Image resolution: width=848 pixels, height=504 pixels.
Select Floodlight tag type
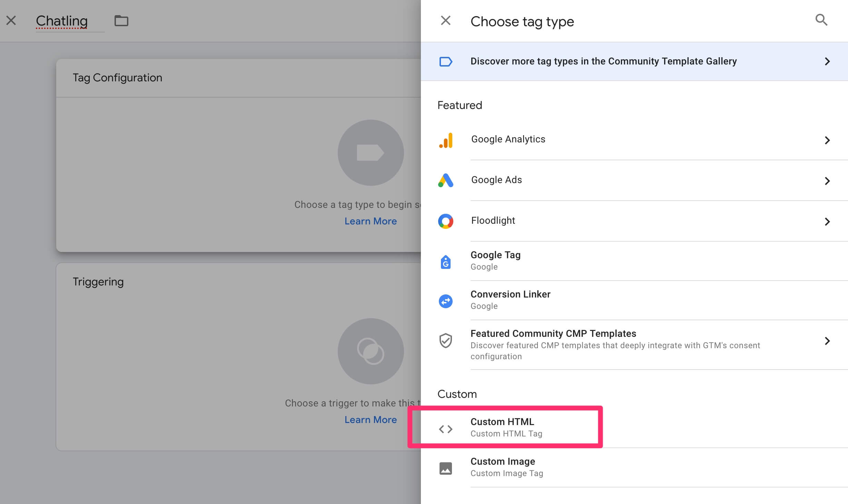click(634, 221)
